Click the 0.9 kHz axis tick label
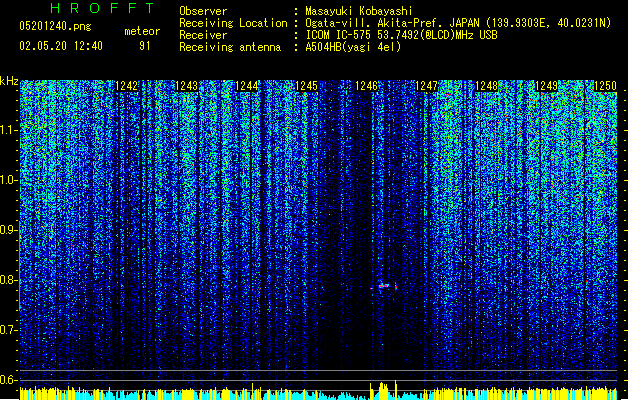The image size is (629, 400). click(x=8, y=230)
